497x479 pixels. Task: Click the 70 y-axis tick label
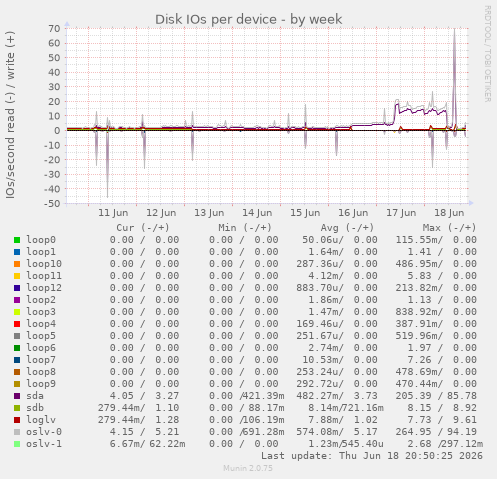click(x=54, y=28)
